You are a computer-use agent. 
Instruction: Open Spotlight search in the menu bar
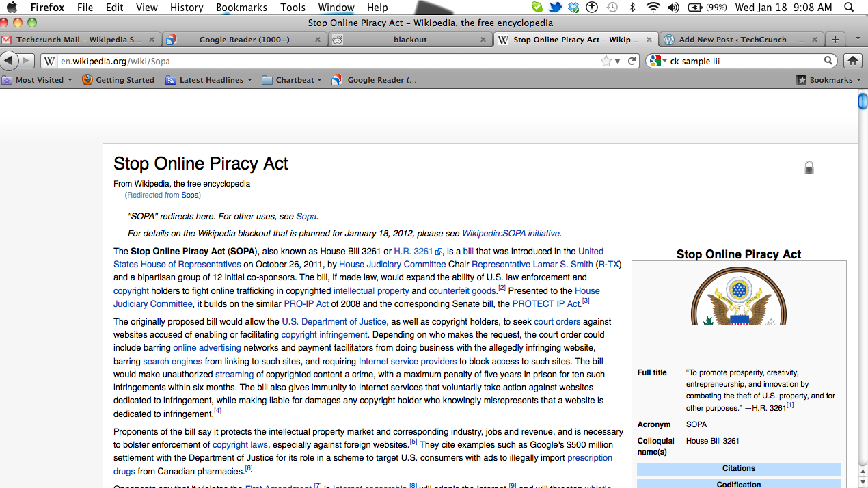click(x=849, y=8)
